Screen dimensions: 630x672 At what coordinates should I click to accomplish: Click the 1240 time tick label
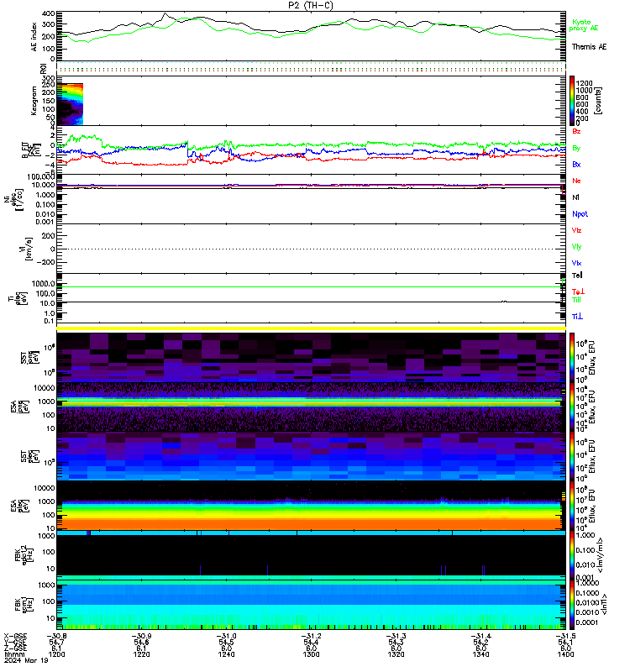[x=226, y=654]
